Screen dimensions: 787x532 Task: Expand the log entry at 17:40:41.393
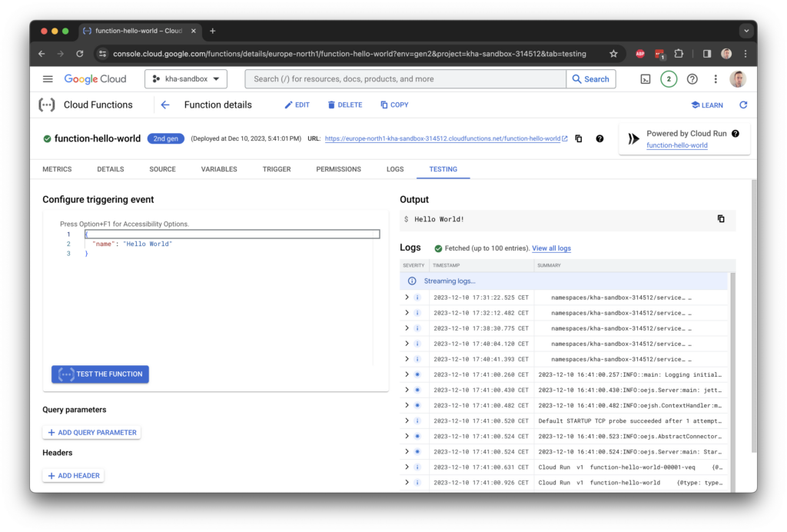click(407, 359)
